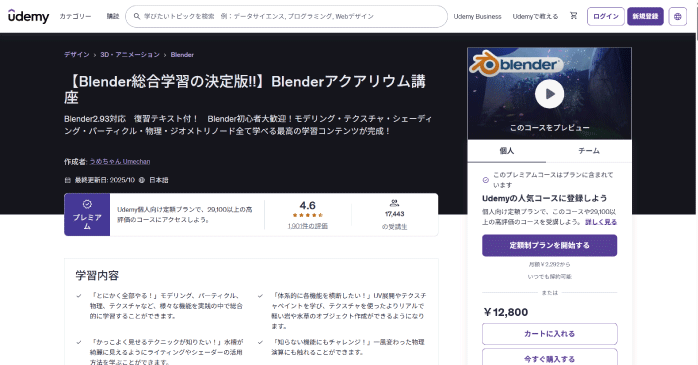Click 詳しく見る link

601,222
